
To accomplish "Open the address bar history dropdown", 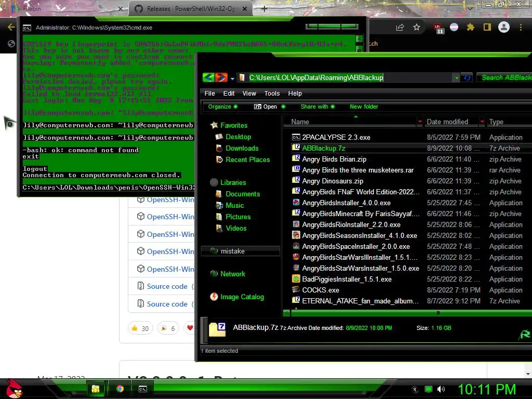I will coord(457,78).
